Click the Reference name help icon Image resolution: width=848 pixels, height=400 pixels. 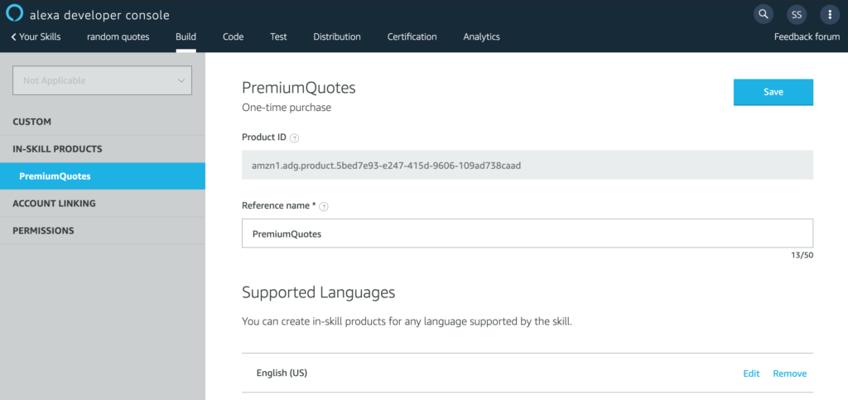point(323,206)
